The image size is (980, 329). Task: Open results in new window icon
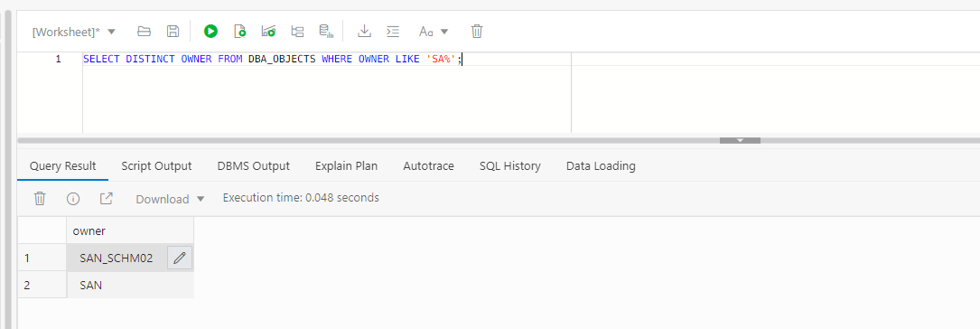[107, 198]
